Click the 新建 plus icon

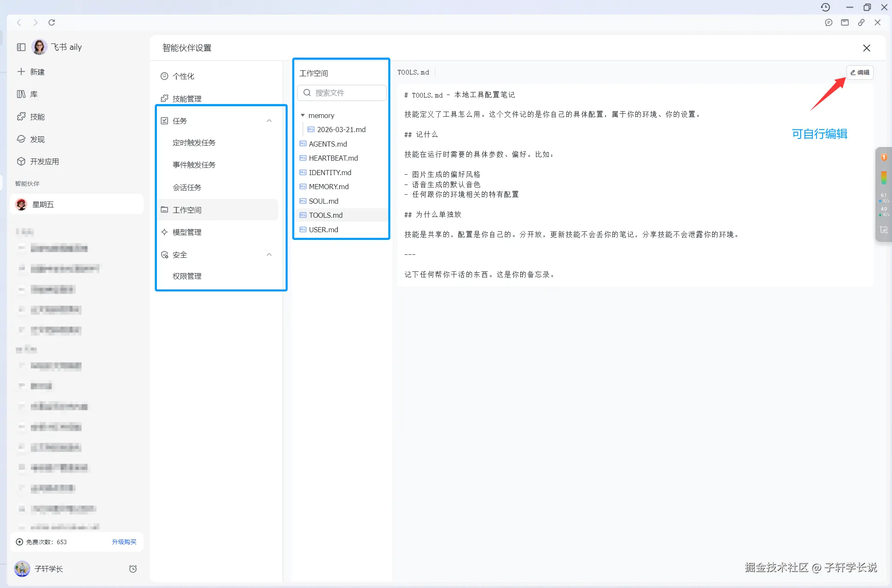pos(21,72)
